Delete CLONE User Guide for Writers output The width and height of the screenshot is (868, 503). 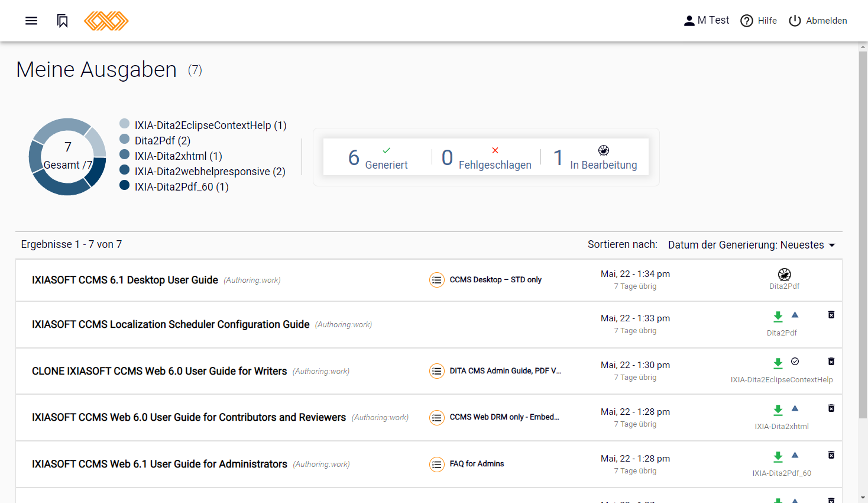click(831, 362)
